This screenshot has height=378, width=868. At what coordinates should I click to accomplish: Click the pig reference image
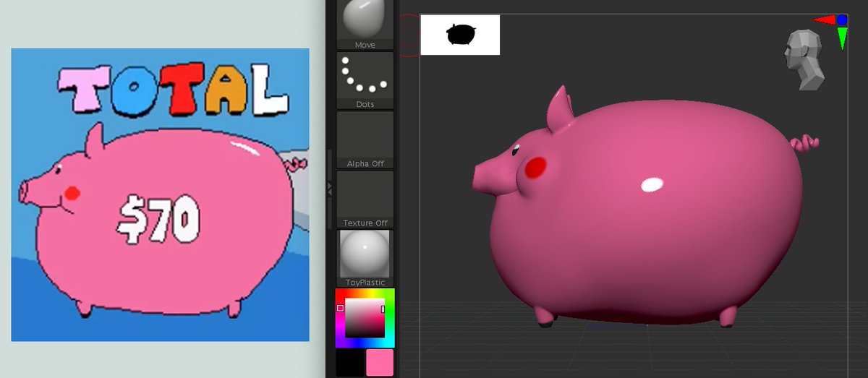160,194
